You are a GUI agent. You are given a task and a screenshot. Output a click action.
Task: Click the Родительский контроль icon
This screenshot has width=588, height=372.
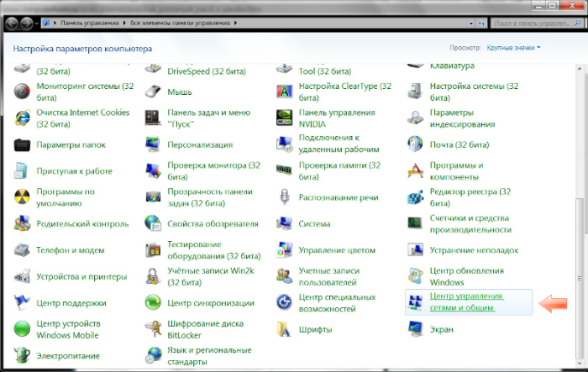pyautogui.click(x=22, y=224)
